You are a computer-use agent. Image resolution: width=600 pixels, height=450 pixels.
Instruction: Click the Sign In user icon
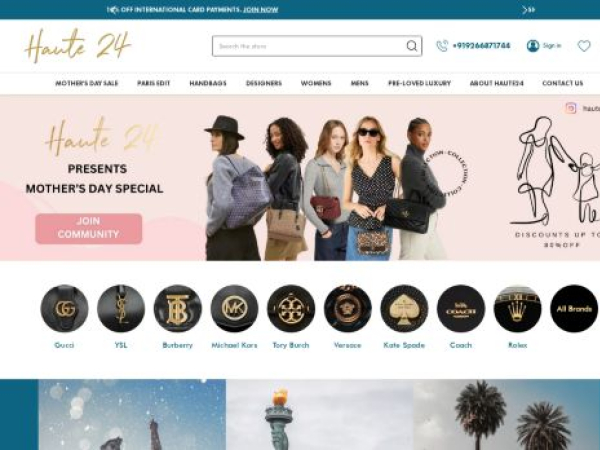coord(533,46)
